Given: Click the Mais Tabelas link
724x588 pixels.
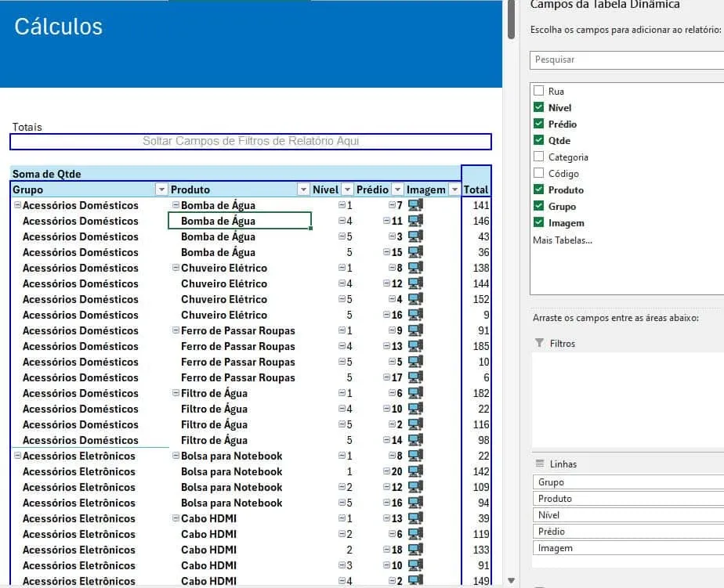Looking at the screenshot, I should [563, 240].
